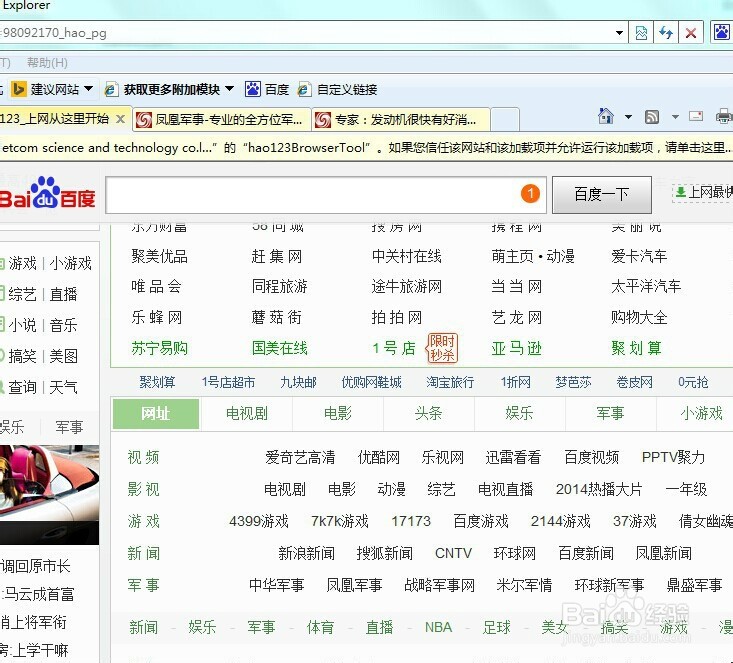This screenshot has height=663, width=733.
Task: Open the 帮助(H) menu
Action: [x=47, y=63]
